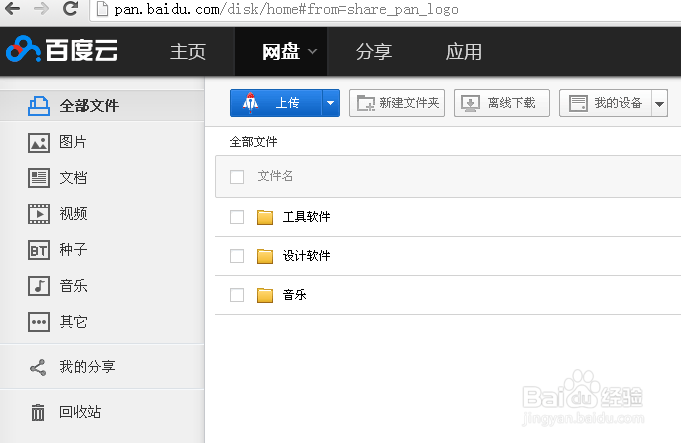This screenshot has height=443, width=681.
Task: Open the 网盘 tab dropdown chevron
Action: tap(313, 52)
